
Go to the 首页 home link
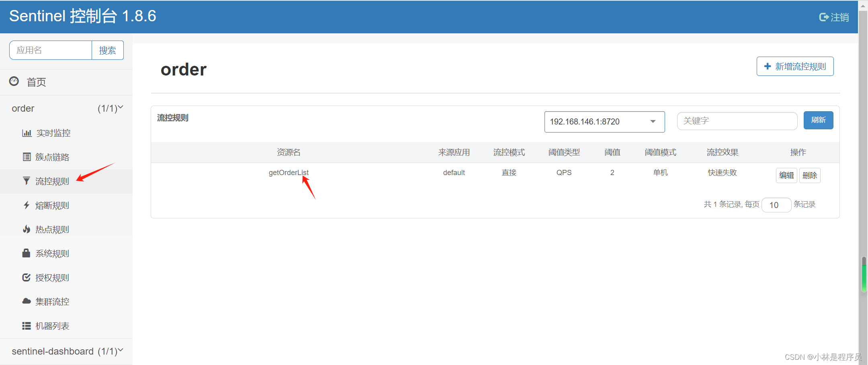[66, 82]
